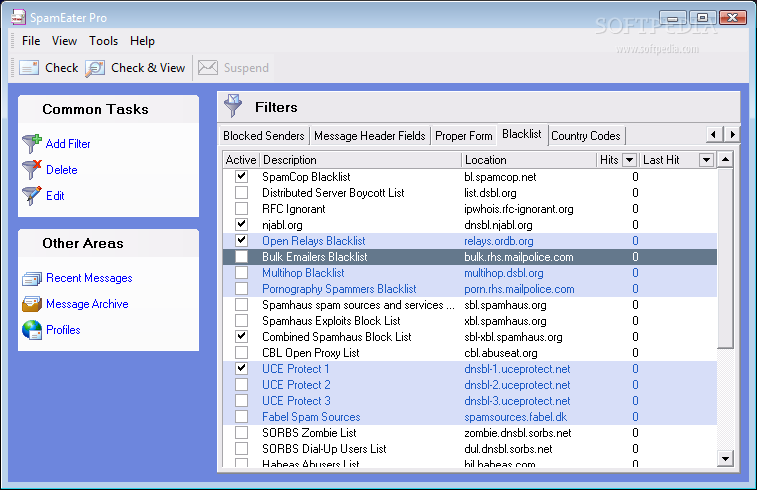Maximize the SpamEater Pro window

702,18
